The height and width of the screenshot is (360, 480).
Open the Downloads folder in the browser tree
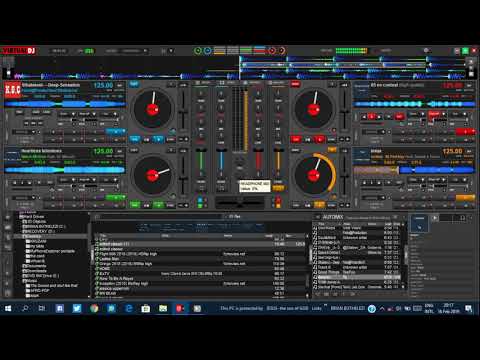[35, 271]
